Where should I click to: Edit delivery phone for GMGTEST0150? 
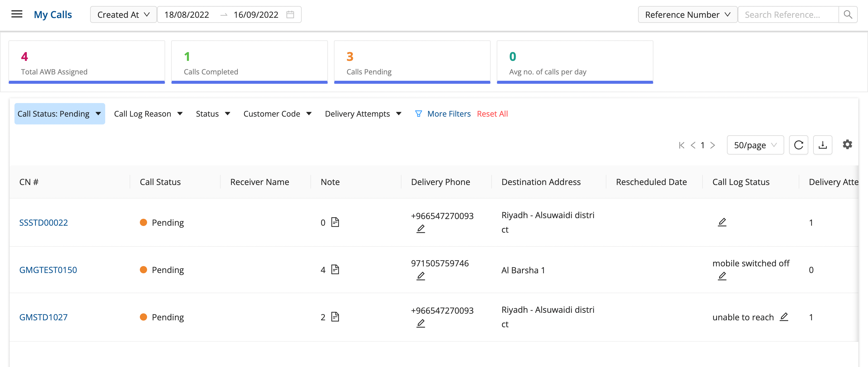420,276
